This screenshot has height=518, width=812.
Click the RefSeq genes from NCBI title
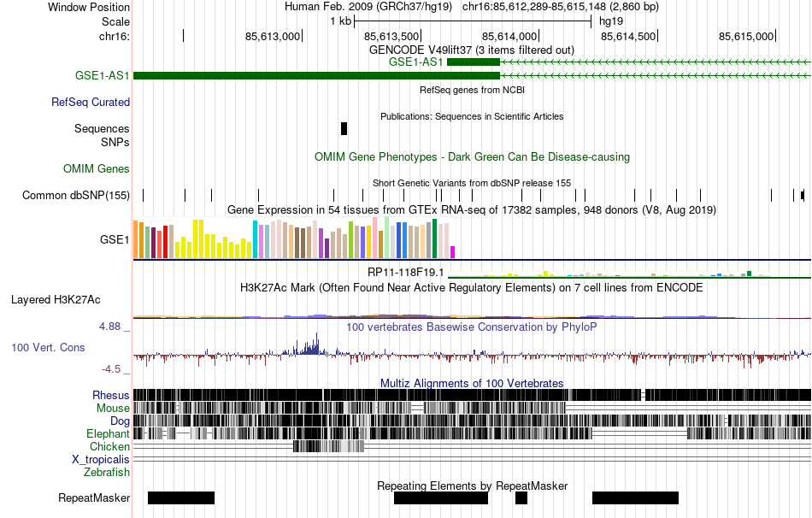point(472,90)
